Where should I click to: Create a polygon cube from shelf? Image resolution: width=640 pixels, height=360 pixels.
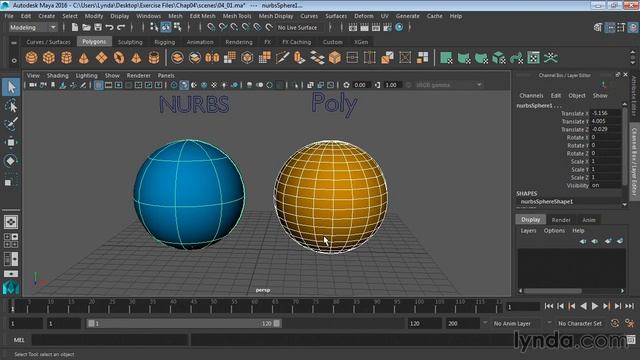(x=49, y=58)
